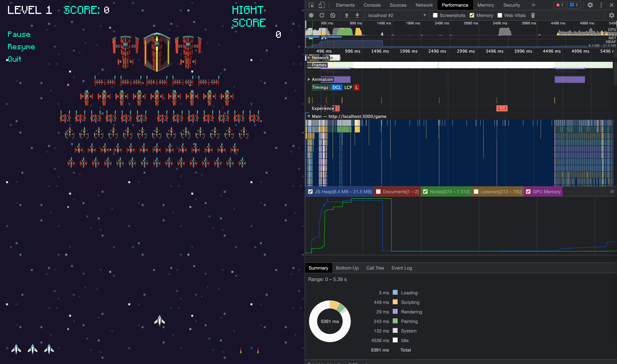This screenshot has height=364, width=617.
Task: Expand the Network track section
Action: [x=309, y=58]
